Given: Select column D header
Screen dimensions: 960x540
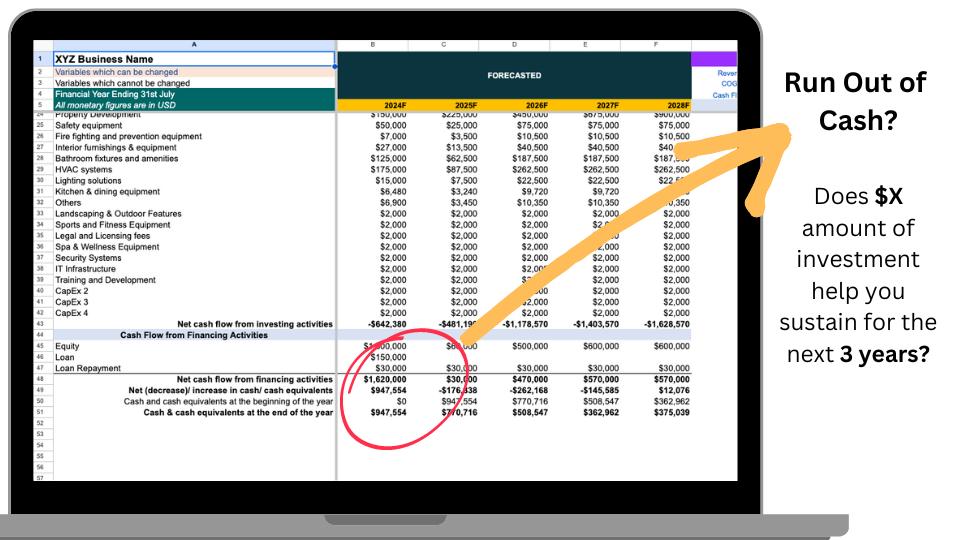Looking at the screenshot, I should point(514,45).
